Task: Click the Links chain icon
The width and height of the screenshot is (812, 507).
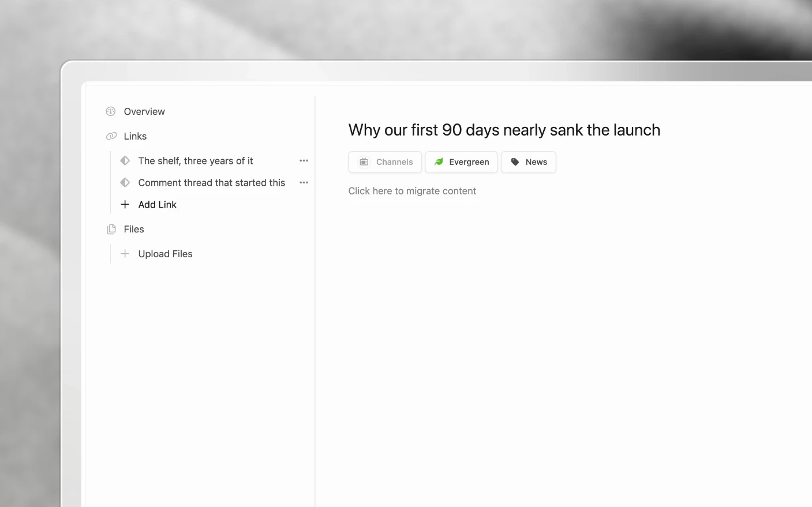Action: [x=111, y=136]
